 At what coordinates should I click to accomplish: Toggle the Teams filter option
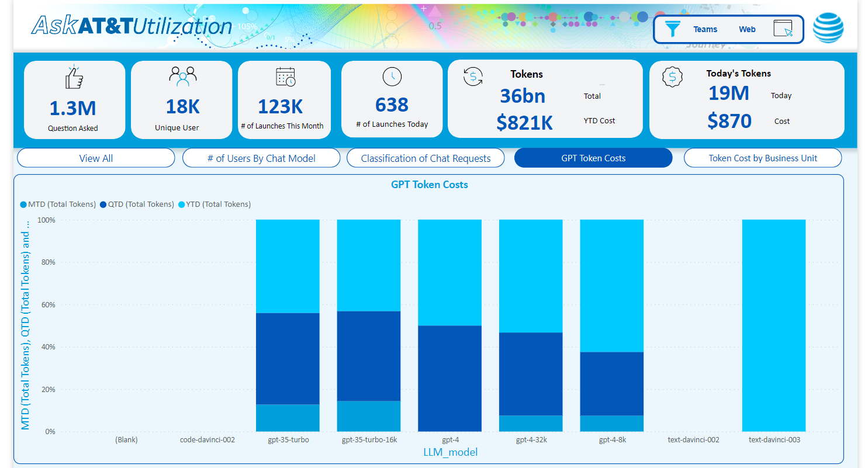[705, 29]
